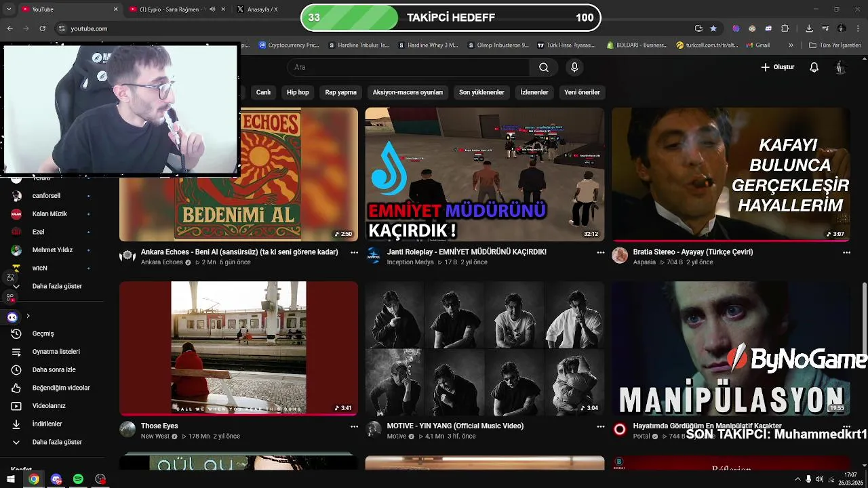Open Aspasia channel avatar
The width and height of the screenshot is (868, 488).
(x=620, y=256)
